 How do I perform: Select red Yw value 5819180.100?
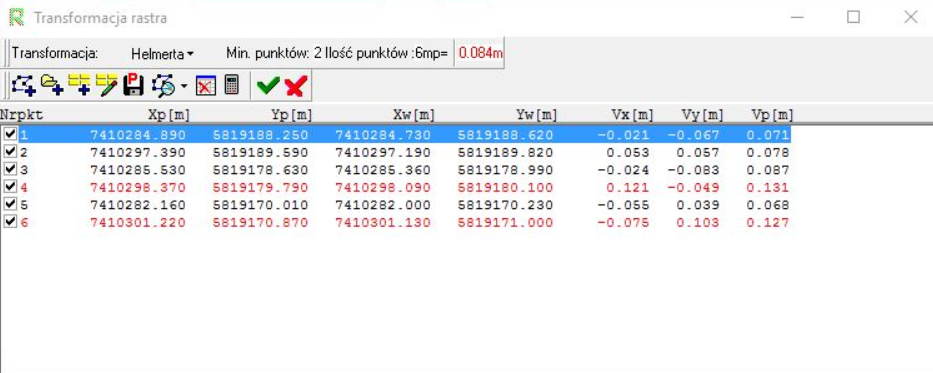506,188
